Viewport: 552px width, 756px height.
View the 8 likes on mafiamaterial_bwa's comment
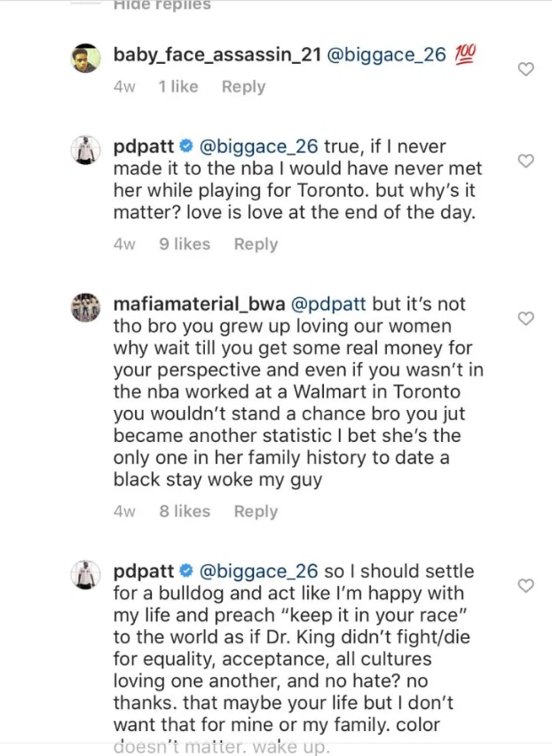tap(185, 511)
